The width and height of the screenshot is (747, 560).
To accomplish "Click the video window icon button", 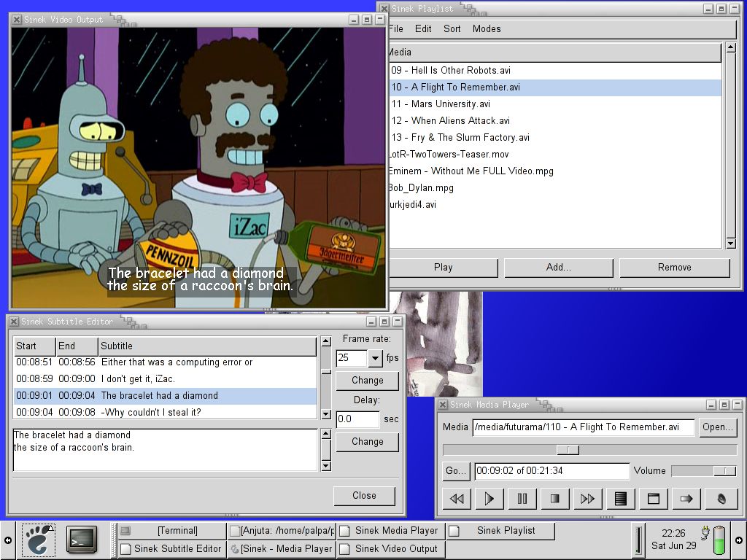I will pyautogui.click(x=654, y=499).
